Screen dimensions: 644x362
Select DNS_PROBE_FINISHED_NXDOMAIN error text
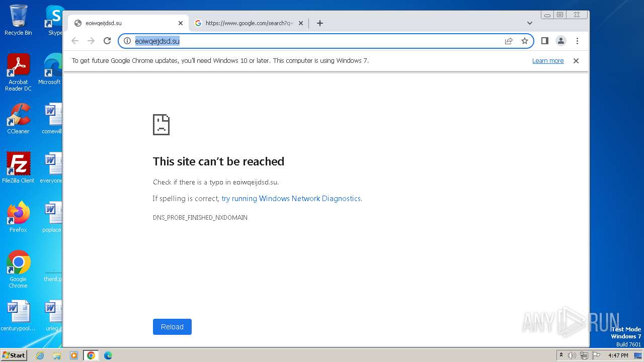(200, 218)
